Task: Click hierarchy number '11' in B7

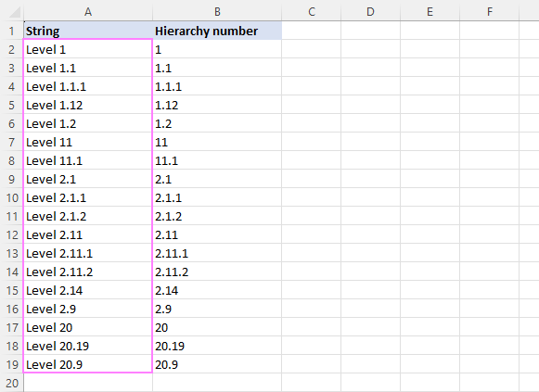Action: (217, 142)
